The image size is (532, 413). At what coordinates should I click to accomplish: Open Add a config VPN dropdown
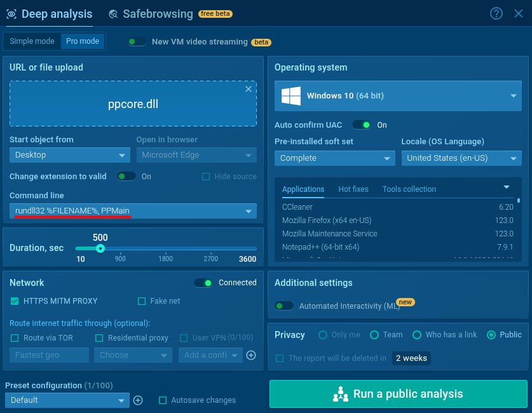pyautogui.click(x=210, y=355)
